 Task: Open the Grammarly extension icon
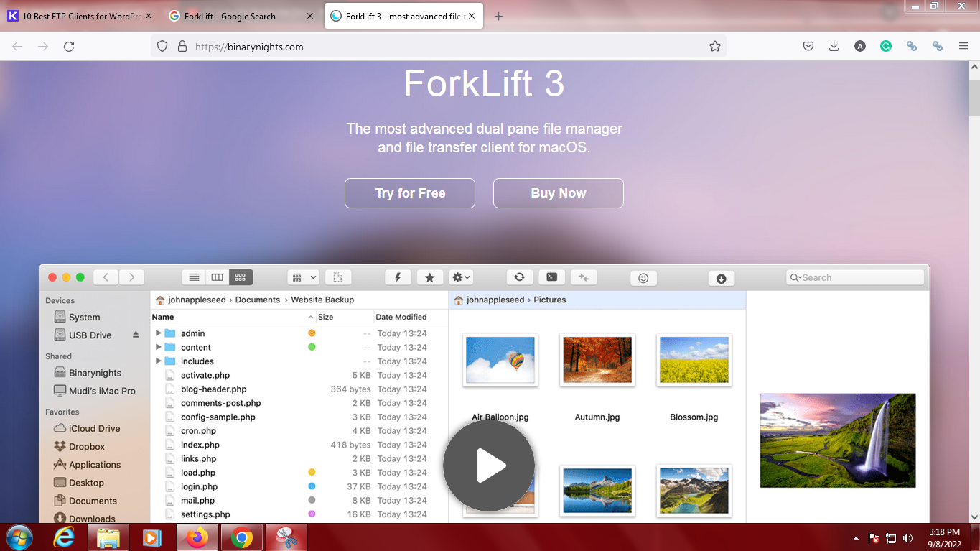886,46
